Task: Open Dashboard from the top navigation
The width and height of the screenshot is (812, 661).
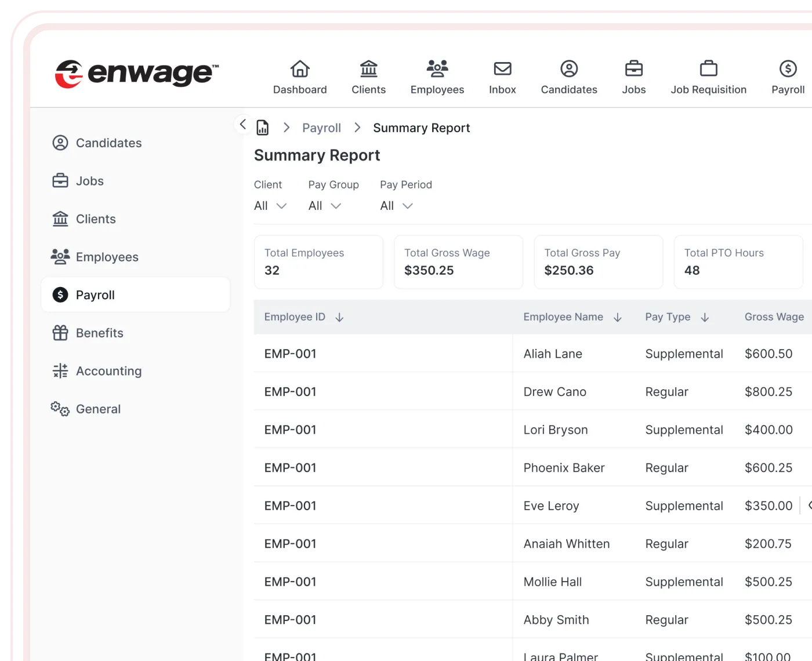Action: 300,77
